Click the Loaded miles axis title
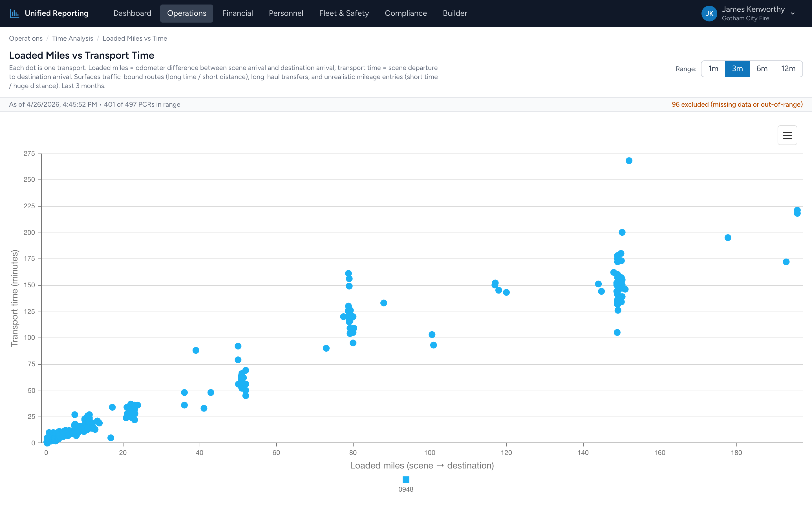This screenshot has width=812, height=508. click(422, 466)
